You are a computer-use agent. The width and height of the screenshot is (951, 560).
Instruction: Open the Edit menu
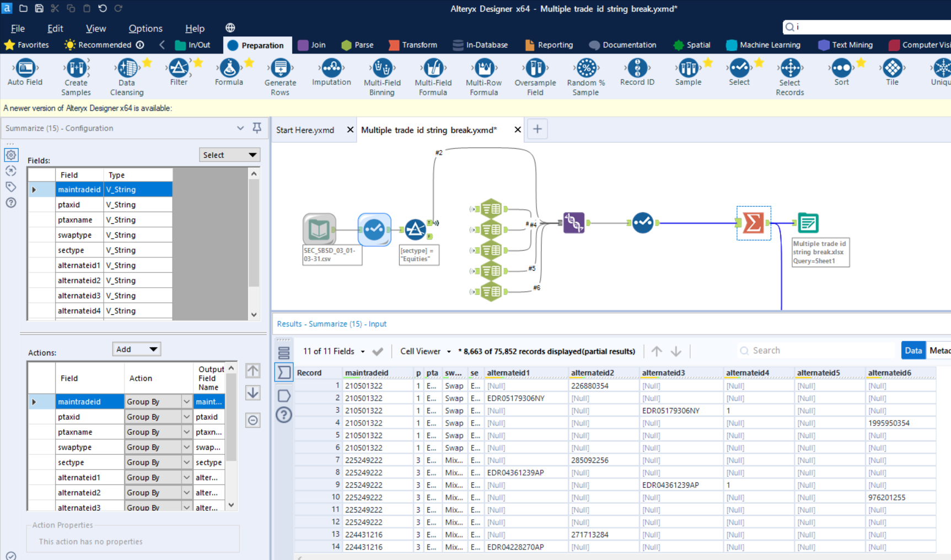55,28
